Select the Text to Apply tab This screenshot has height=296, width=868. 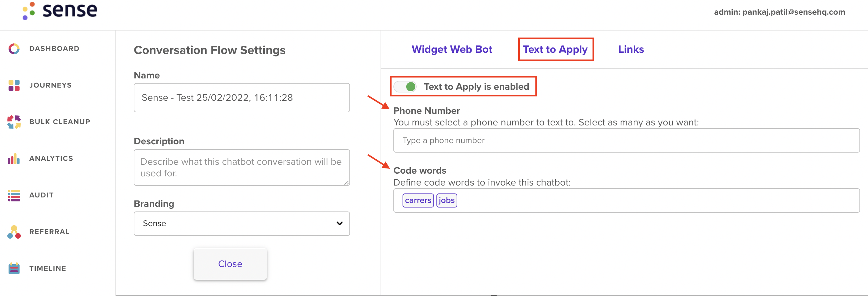(555, 49)
